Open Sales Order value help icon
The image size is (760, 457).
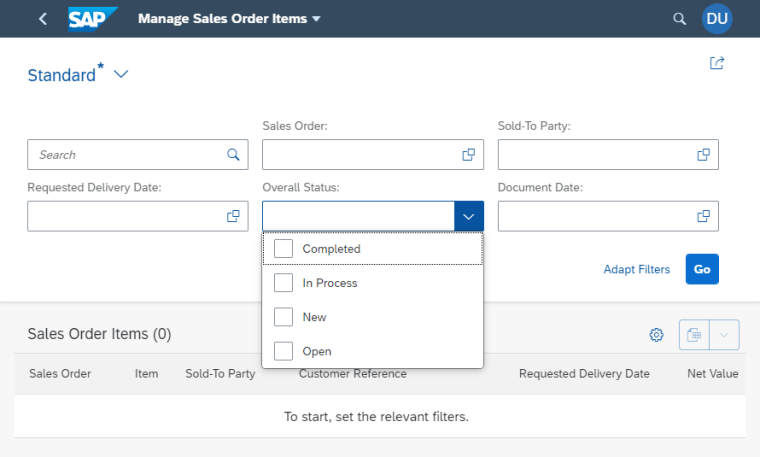click(x=468, y=155)
